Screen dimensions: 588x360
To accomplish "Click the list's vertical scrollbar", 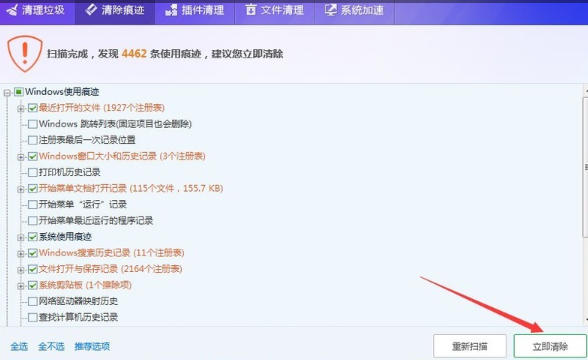I will tap(585, 167).
